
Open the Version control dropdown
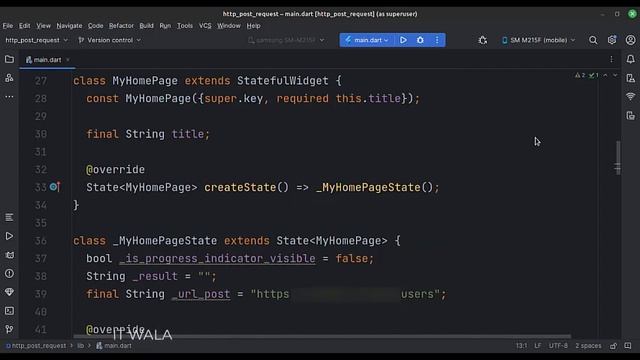[x=109, y=40]
